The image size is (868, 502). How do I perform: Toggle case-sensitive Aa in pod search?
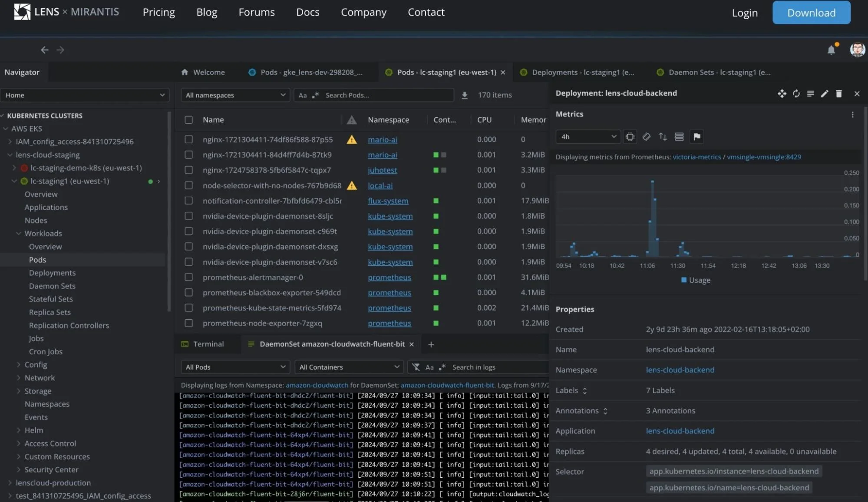click(x=303, y=95)
